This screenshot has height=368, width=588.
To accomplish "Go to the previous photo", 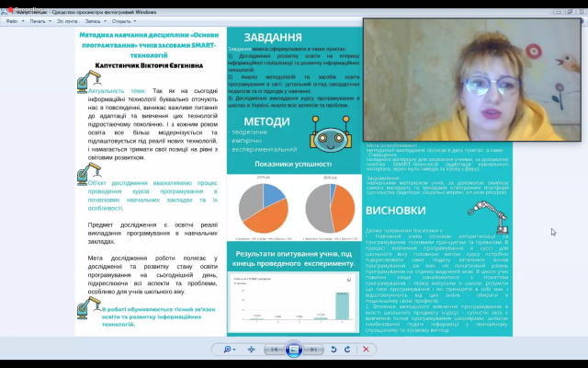I will [x=274, y=350].
